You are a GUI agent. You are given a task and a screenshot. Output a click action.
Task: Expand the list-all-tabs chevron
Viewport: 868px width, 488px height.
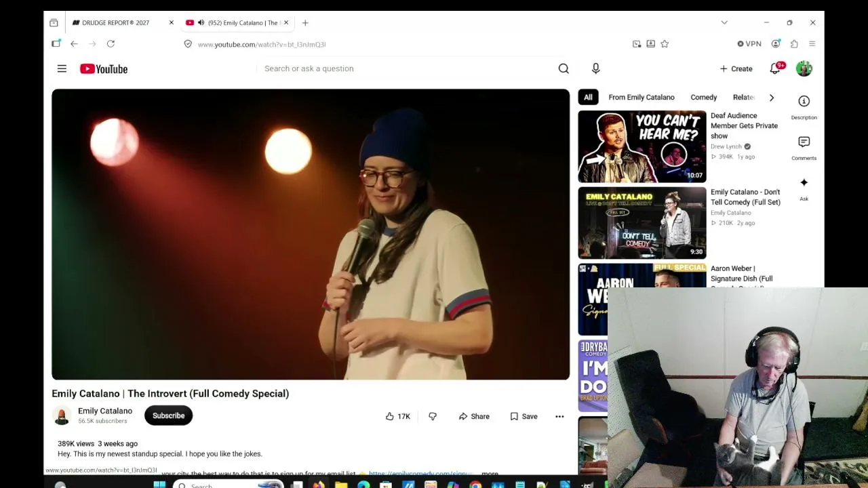[724, 22]
